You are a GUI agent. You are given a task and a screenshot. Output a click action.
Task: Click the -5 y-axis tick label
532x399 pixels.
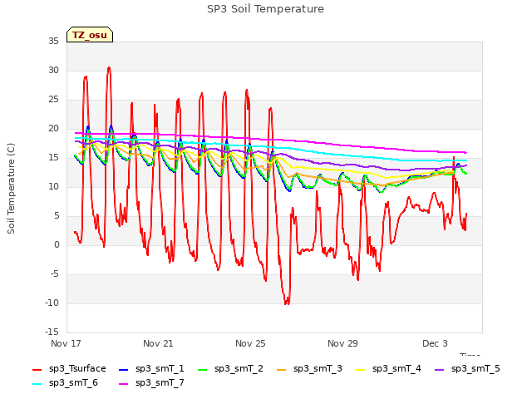tap(55, 273)
